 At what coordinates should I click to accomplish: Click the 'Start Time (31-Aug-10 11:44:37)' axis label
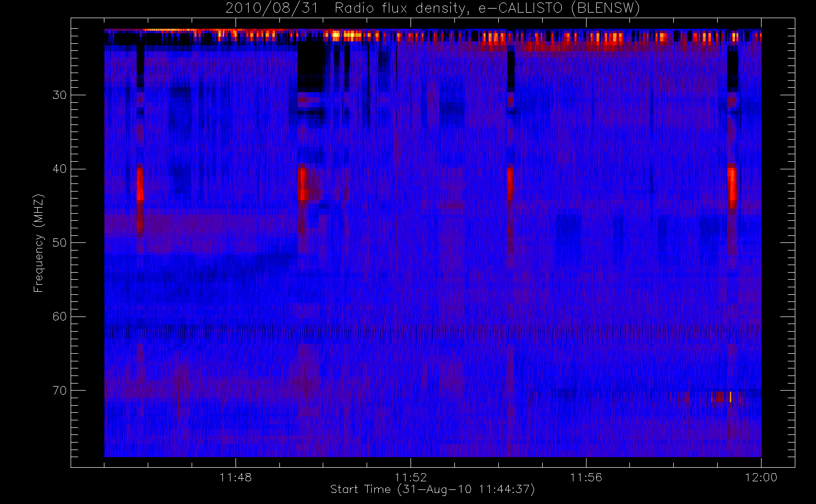[432, 489]
